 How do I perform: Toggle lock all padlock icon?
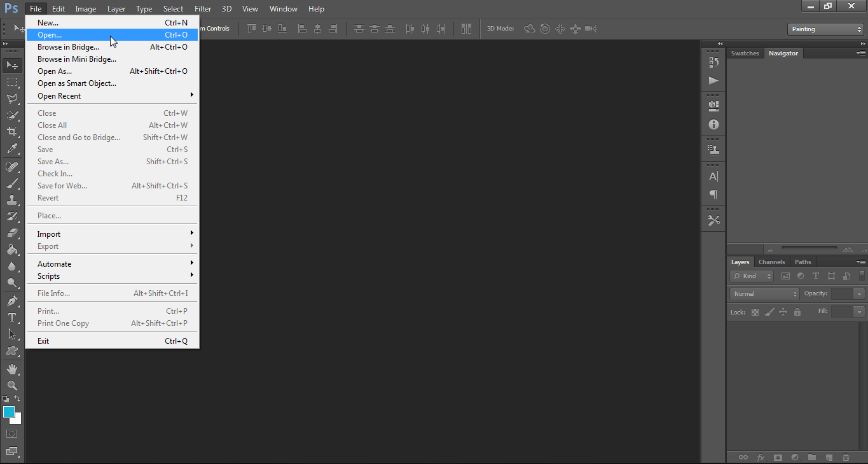click(x=797, y=312)
